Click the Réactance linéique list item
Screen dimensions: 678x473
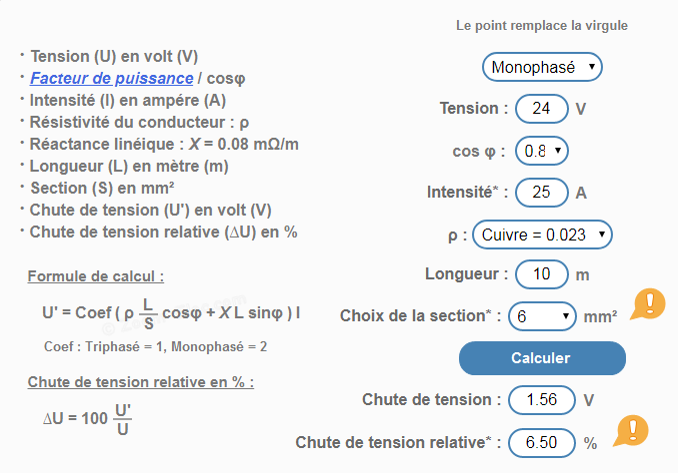click(x=164, y=144)
